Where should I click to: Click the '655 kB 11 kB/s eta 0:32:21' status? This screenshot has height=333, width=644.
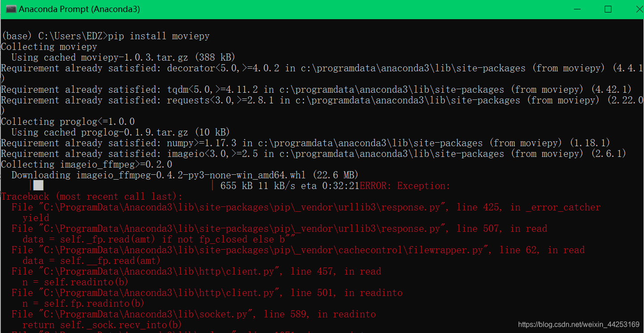click(x=290, y=186)
